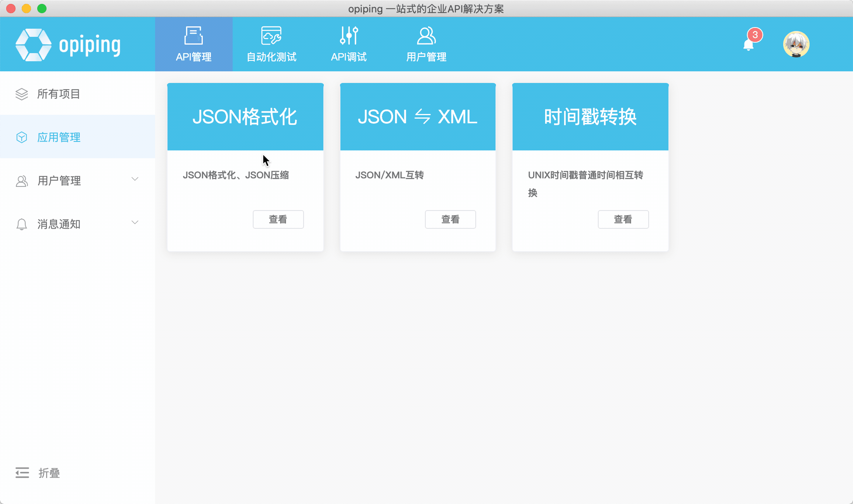853x504 pixels.
Task: Click the opiping hexagon logo icon
Action: (x=33, y=45)
